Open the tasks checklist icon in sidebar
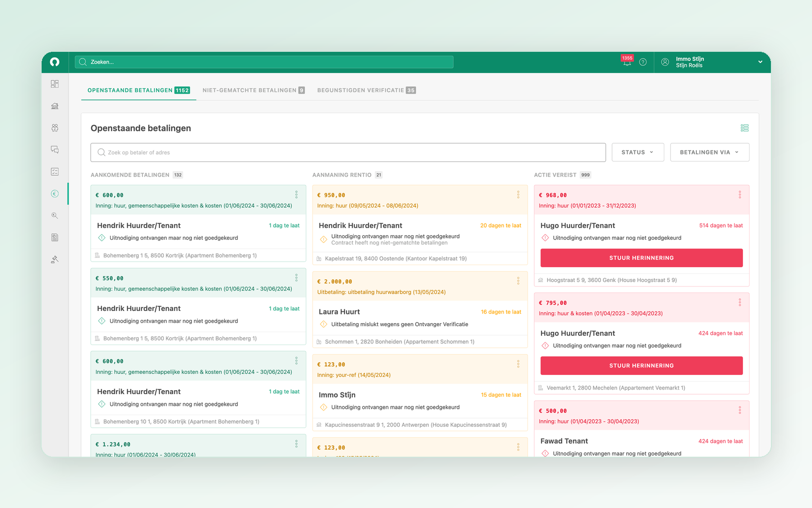 pos(55,172)
